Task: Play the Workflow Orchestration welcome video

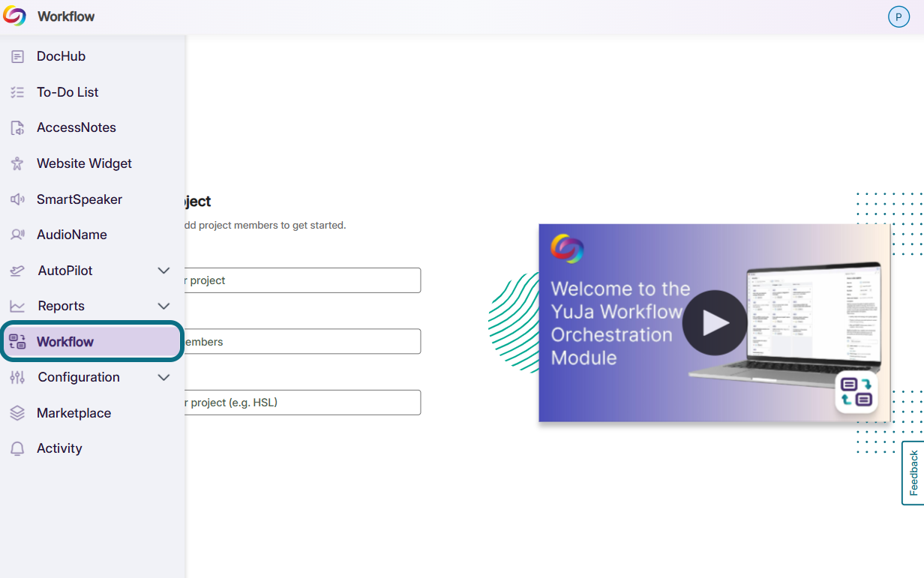Action: 715,322
